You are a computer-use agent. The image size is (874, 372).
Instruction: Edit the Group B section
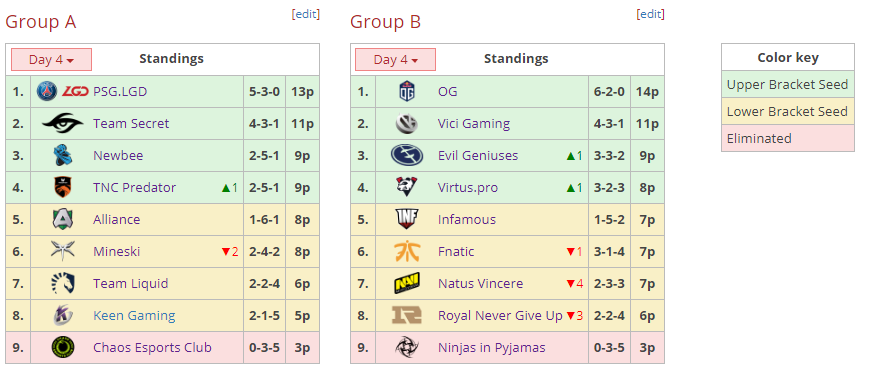(650, 14)
